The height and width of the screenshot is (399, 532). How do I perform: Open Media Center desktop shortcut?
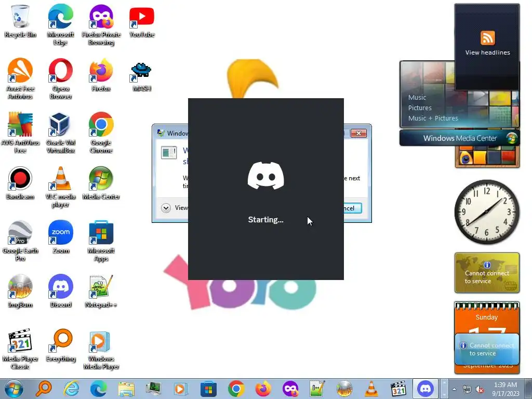point(101,183)
